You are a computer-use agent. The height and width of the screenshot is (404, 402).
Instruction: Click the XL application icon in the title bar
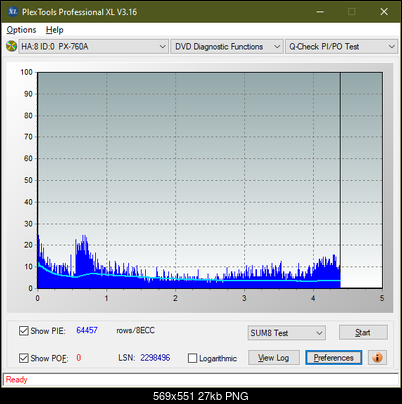click(x=13, y=12)
